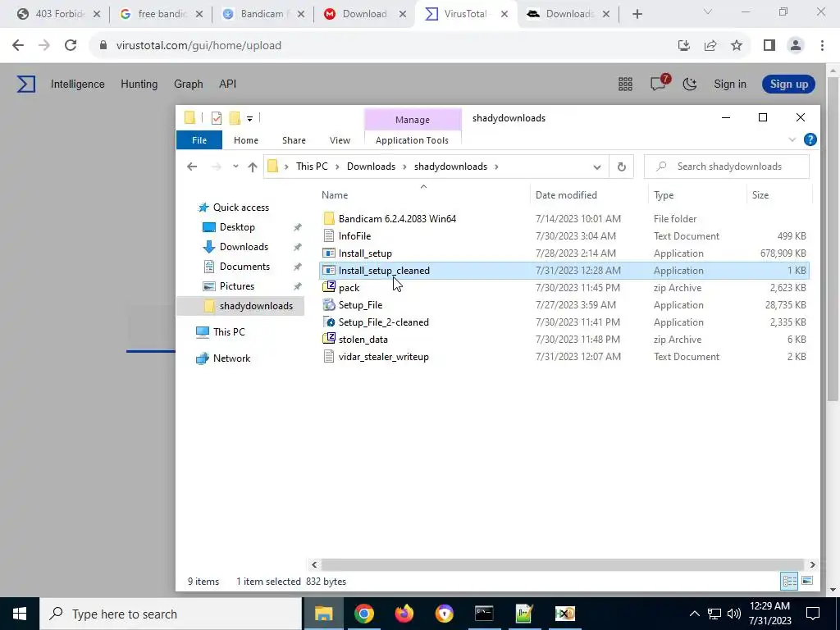The image size is (840, 630).
Task: Click New folder icon in quick access toolbar
Action: click(x=235, y=118)
